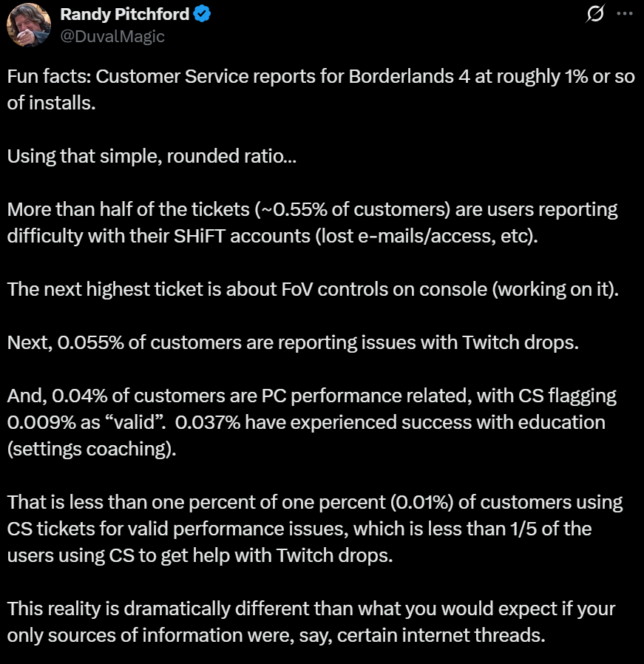This screenshot has height=664, width=644.
Task: Click the "(working on it)." text
Action: [x=555, y=290]
